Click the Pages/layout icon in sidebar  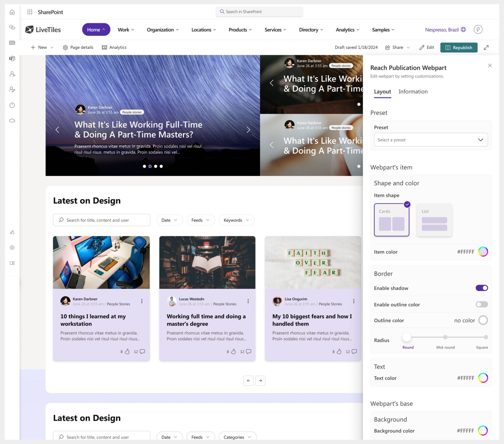click(x=12, y=263)
